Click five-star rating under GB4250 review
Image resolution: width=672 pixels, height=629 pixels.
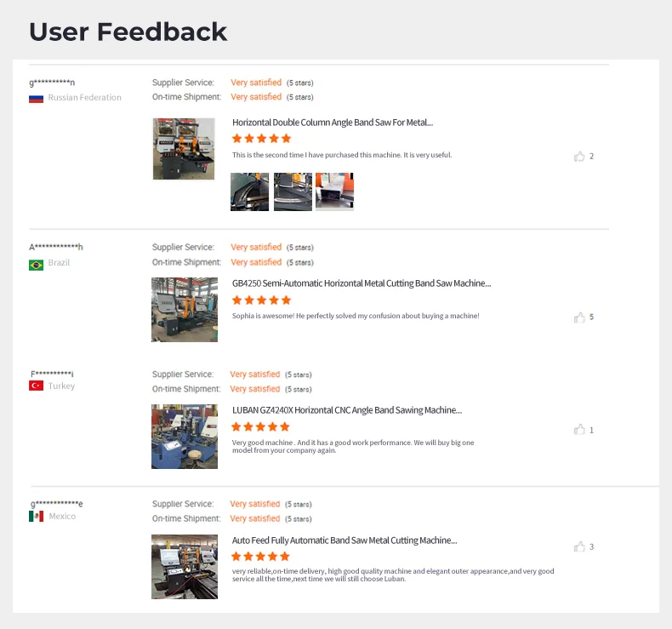pos(261,300)
